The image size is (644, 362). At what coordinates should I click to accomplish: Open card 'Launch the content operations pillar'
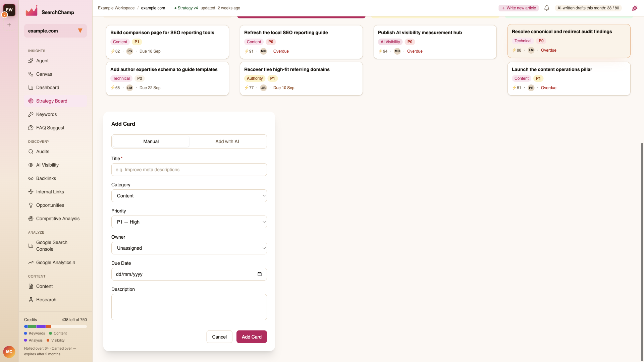tap(569, 78)
